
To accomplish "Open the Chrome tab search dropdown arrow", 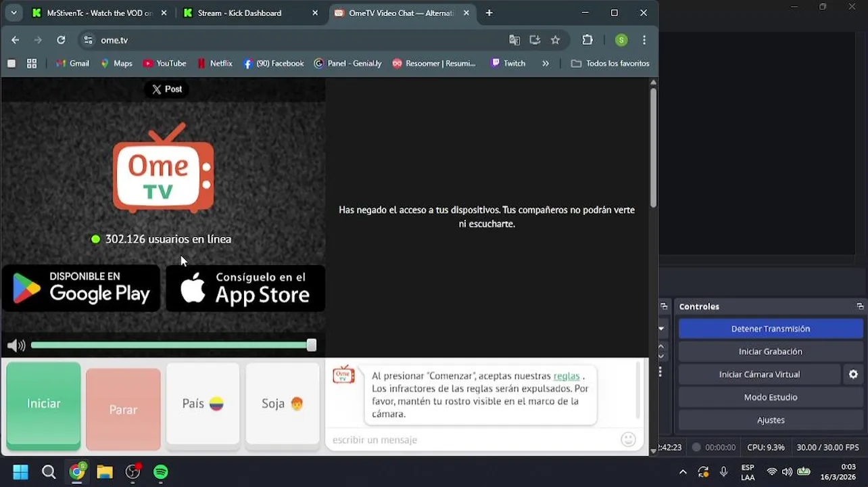I will [x=14, y=13].
